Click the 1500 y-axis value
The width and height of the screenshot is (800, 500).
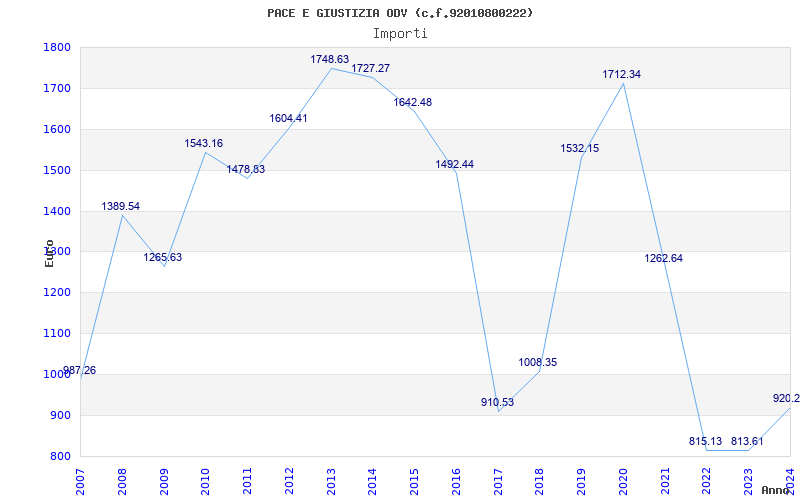[57, 170]
